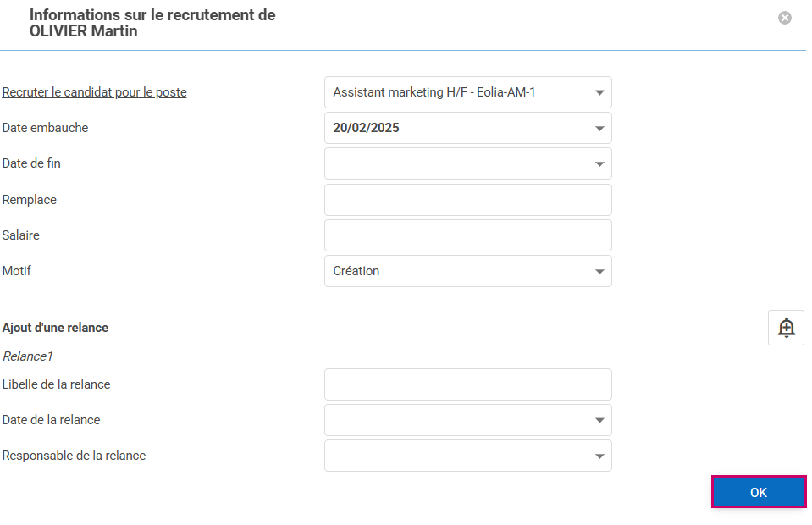
Task: Click the 'Date de fin' label text
Action: point(31,163)
